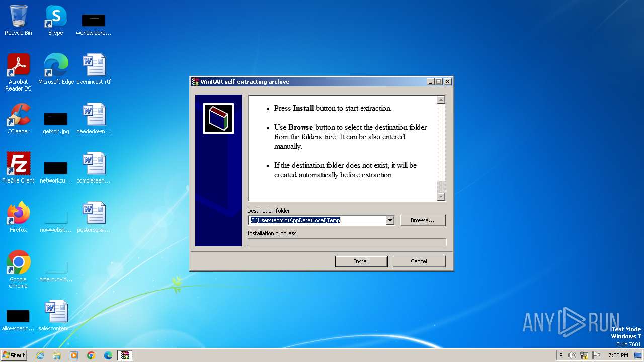Click the 'Destination folder' label
This screenshot has height=362, width=644.
click(x=269, y=211)
